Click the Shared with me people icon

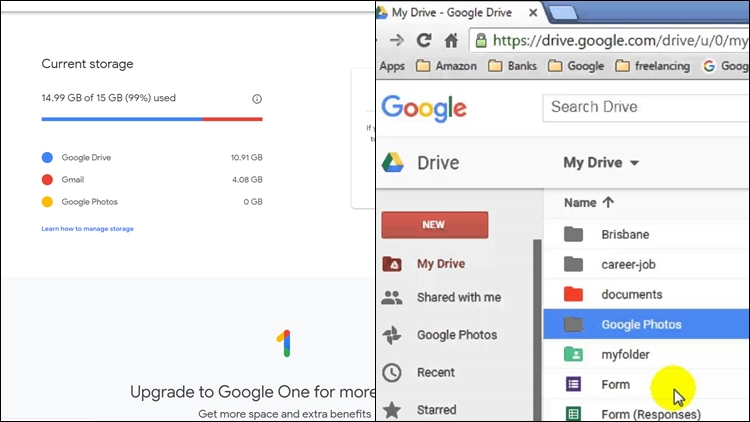pos(392,298)
